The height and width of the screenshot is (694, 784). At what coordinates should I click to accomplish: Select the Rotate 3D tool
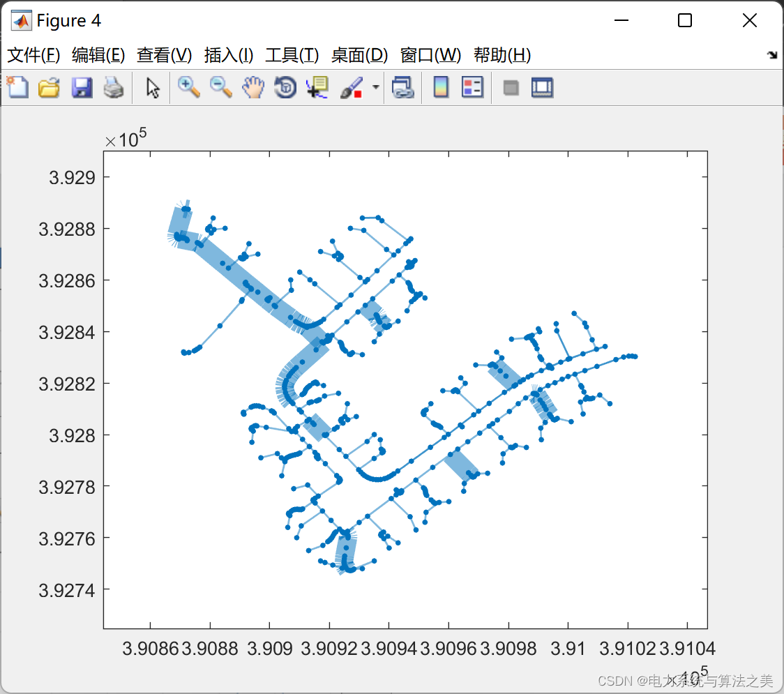285,88
